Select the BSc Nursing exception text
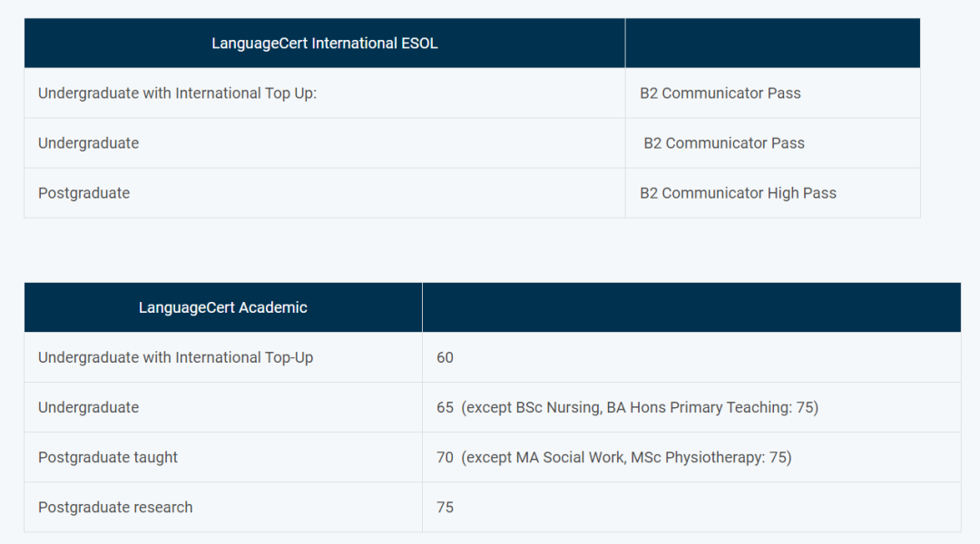The width and height of the screenshot is (980, 544). point(640,407)
